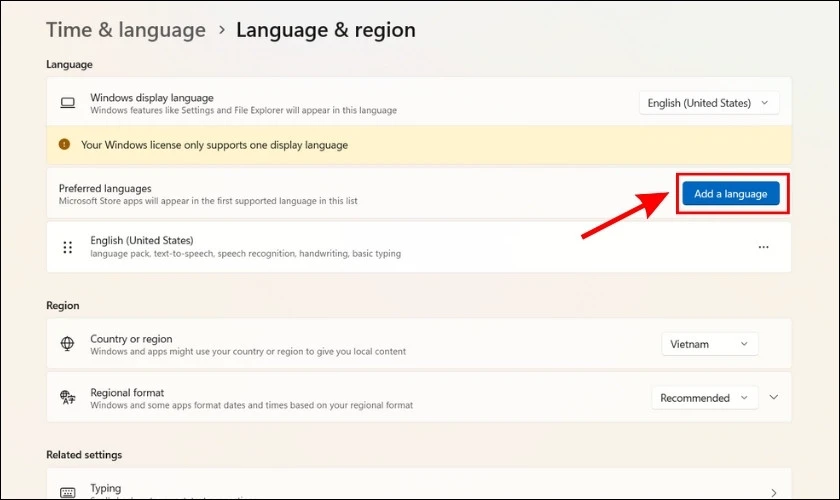Open the Typing settings arrow
The height and width of the screenshot is (500, 840).
[x=774, y=492]
